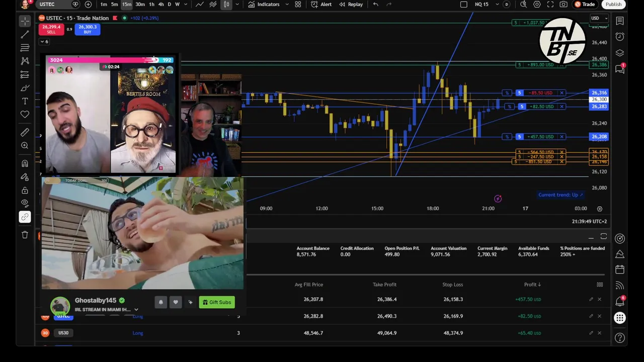The width and height of the screenshot is (644, 362).
Task: Click the Publish button
Action: click(x=613, y=5)
